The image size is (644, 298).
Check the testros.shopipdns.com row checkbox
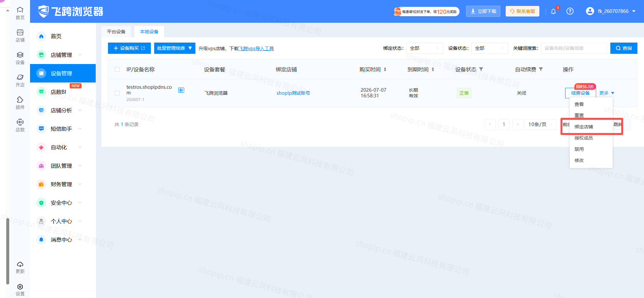click(117, 93)
